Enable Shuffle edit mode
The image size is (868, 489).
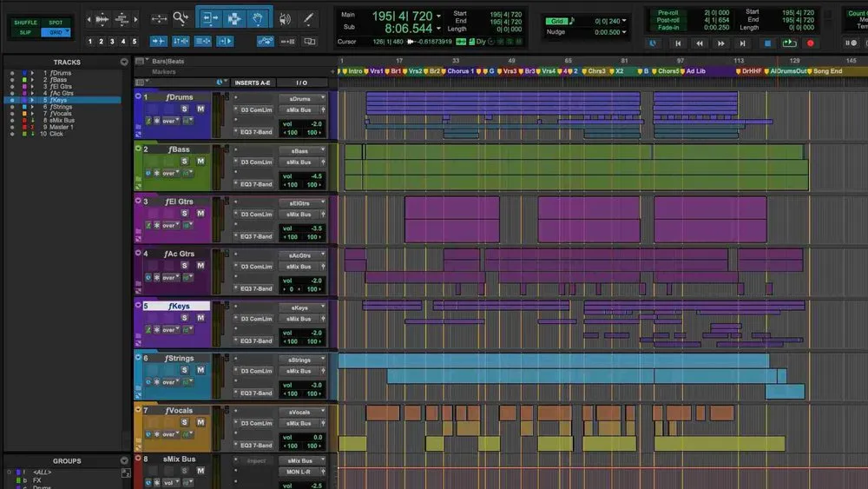[25, 23]
